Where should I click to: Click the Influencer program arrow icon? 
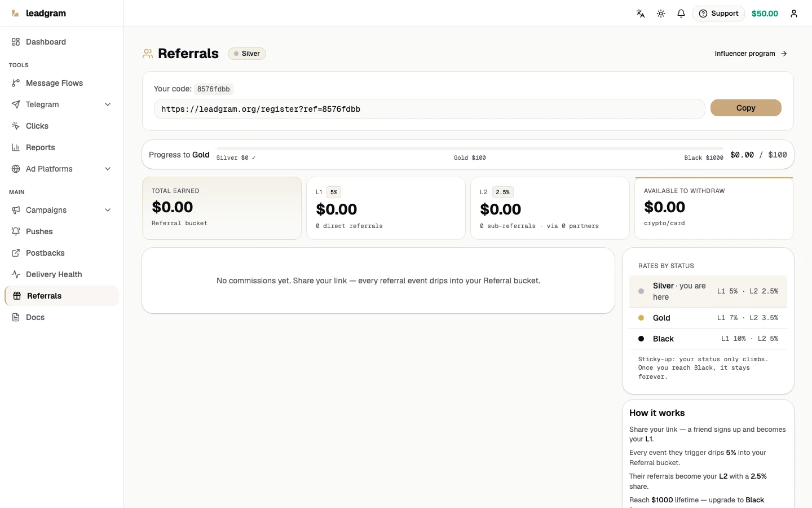click(784, 54)
